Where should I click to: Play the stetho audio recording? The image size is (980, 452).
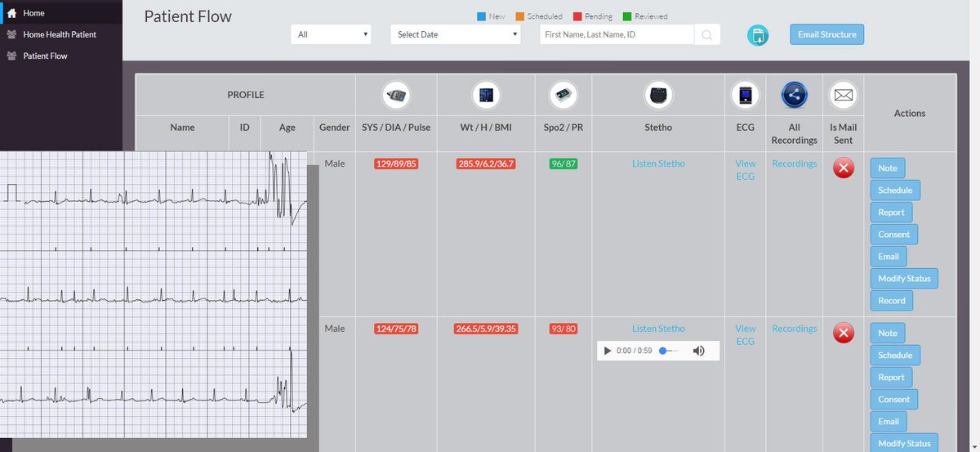[607, 351]
